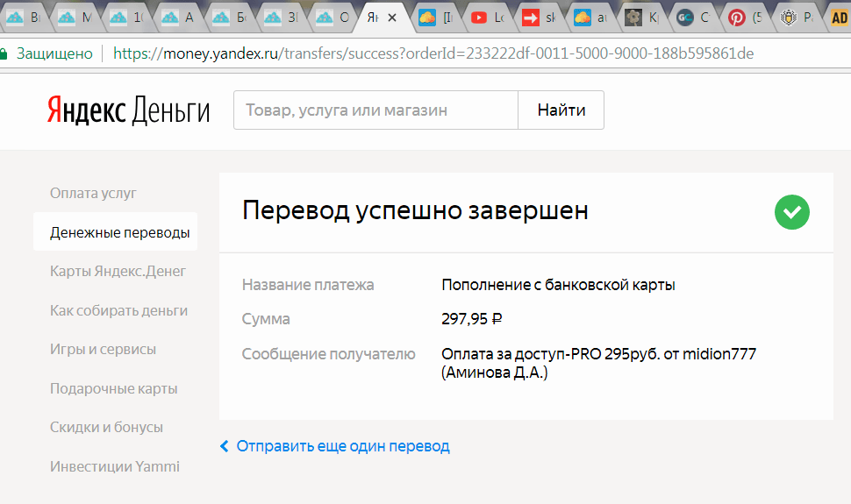Click the blue back chevron before Отправить
The image size is (851, 504).
coord(224,446)
